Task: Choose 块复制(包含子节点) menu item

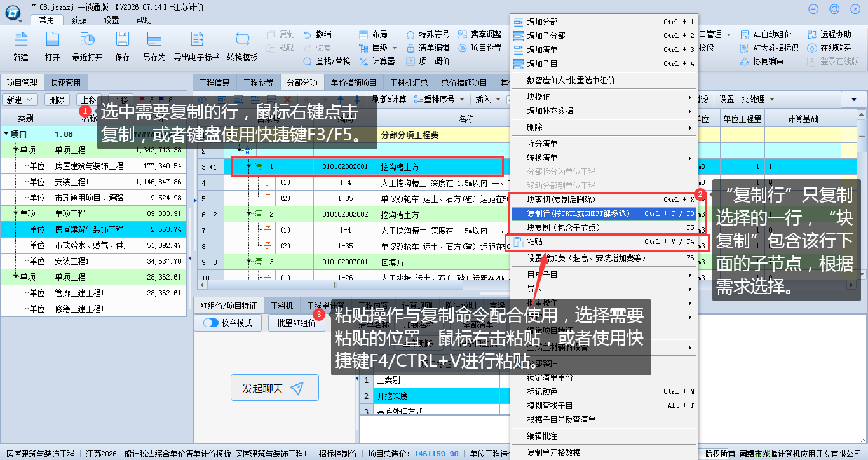Action: tap(604, 227)
